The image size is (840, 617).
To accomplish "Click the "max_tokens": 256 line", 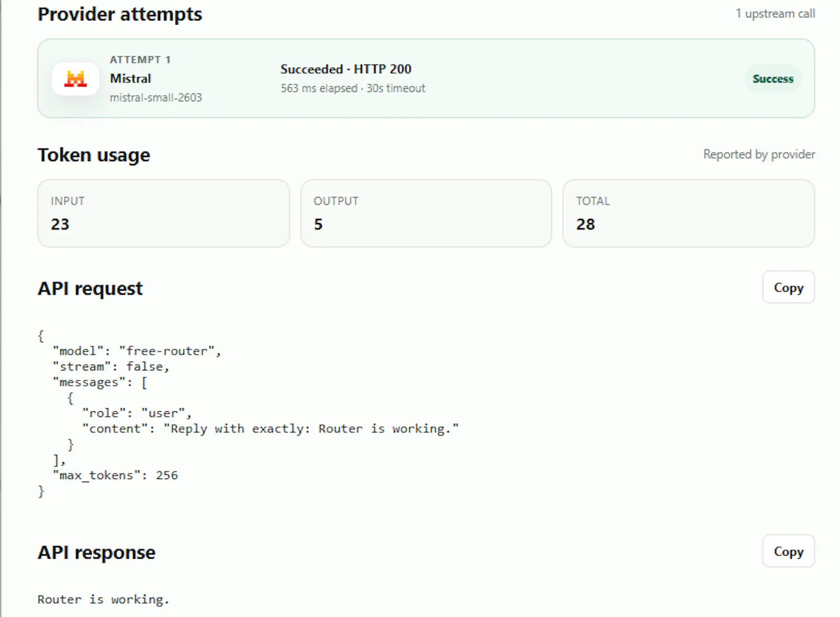I will pyautogui.click(x=115, y=475).
